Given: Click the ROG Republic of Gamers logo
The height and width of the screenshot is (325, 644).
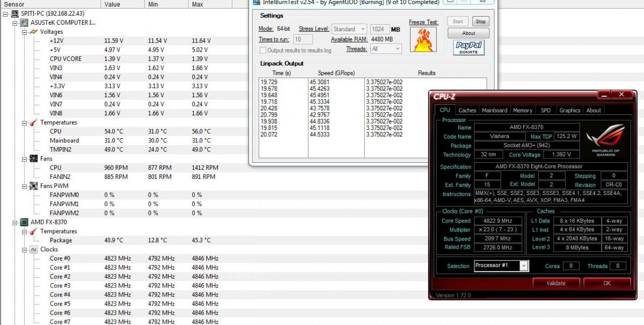Looking at the screenshot, I should pyautogui.click(x=605, y=140).
